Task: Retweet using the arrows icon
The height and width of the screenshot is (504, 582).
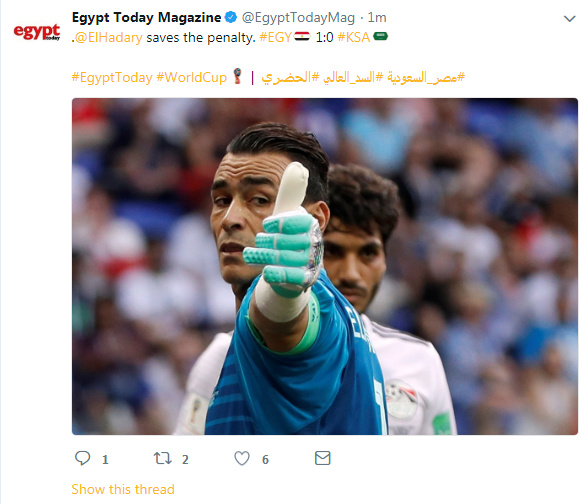Action: click(x=163, y=458)
